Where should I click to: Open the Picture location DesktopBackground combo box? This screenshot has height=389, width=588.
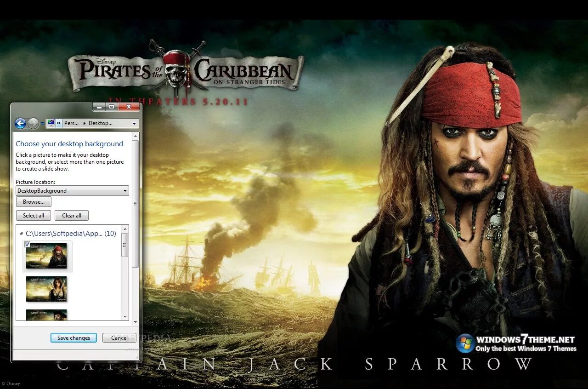tap(72, 191)
